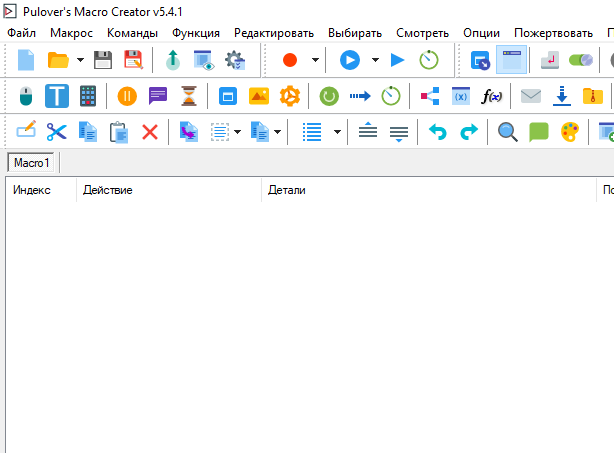
Task: Click the blue download arrow icon
Action: tap(562, 96)
